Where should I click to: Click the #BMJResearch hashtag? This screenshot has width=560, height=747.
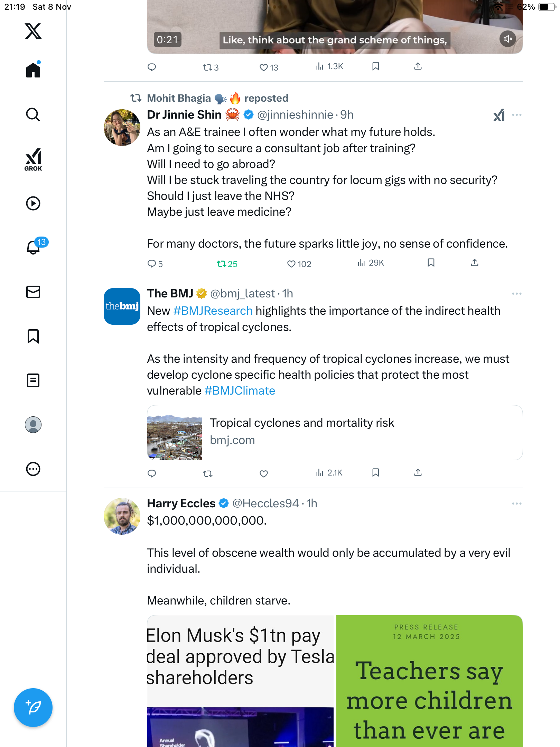tap(213, 311)
